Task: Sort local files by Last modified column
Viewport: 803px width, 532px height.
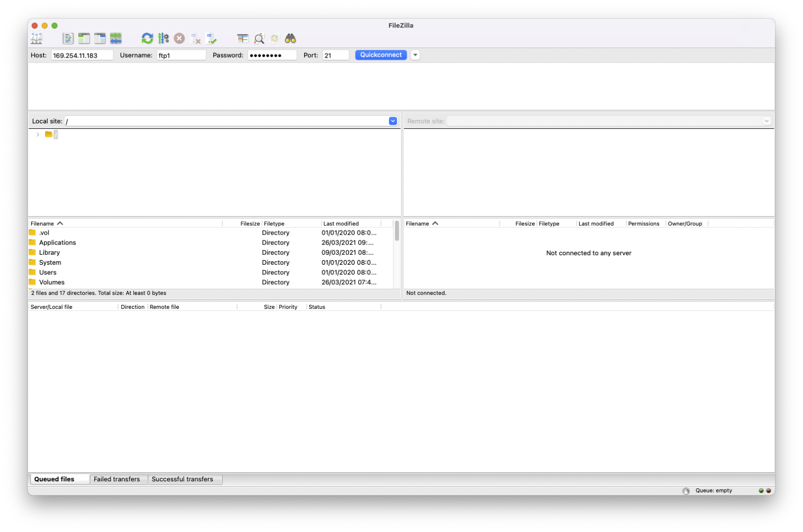Action: (351, 224)
